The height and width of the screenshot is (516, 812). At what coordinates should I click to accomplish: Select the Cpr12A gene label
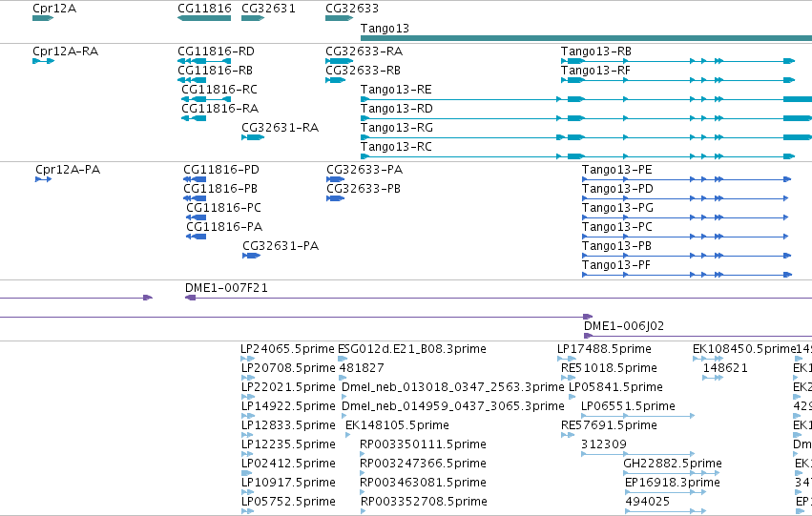pyautogui.click(x=54, y=9)
